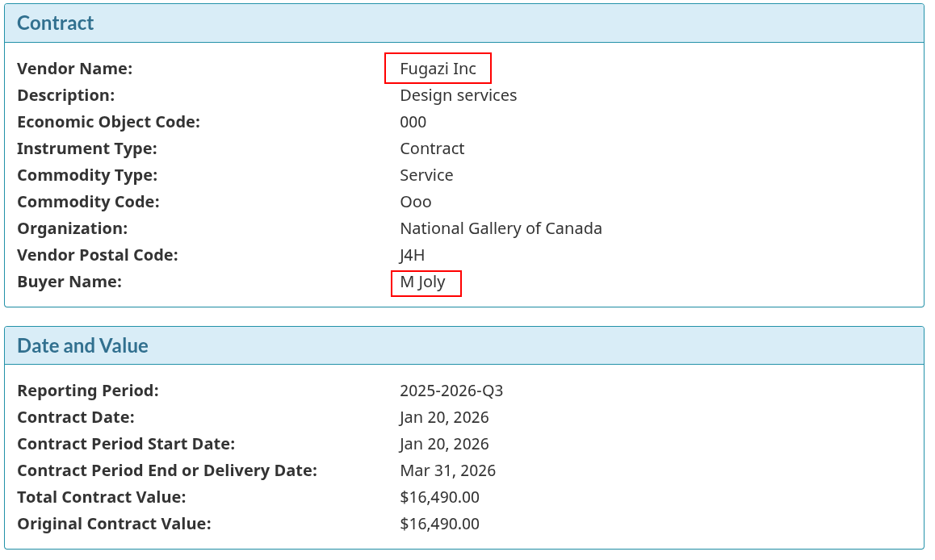The height and width of the screenshot is (560, 935).
Task: Select Original Contract Value amount $16,490.00
Action: pyautogui.click(x=439, y=524)
